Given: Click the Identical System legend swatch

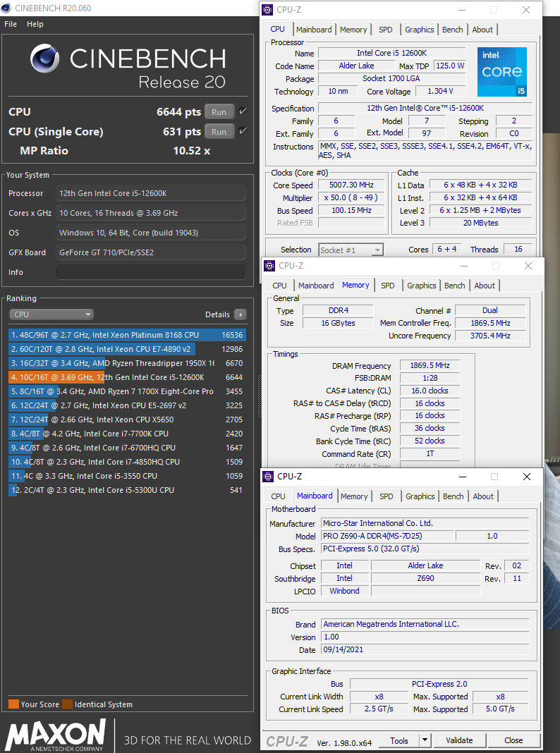Looking at the screenshot, I should (x=67, y=704).
